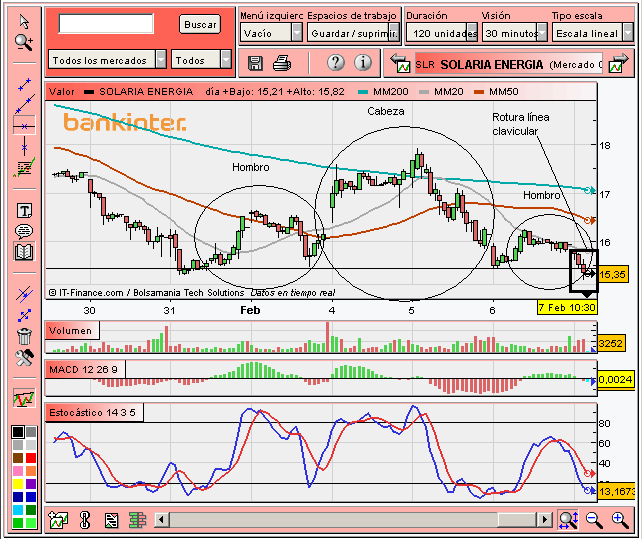Open the Todos dropdown

(x=201, y=60)
